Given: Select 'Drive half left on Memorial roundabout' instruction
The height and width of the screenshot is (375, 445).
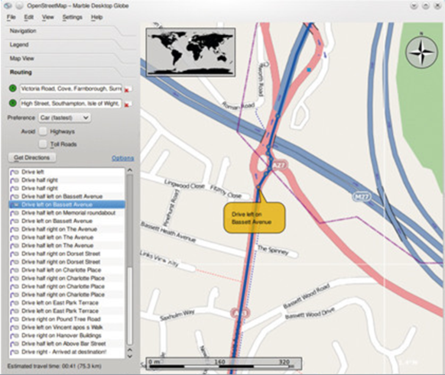Looking at the screenshot, I should point(67,213).
